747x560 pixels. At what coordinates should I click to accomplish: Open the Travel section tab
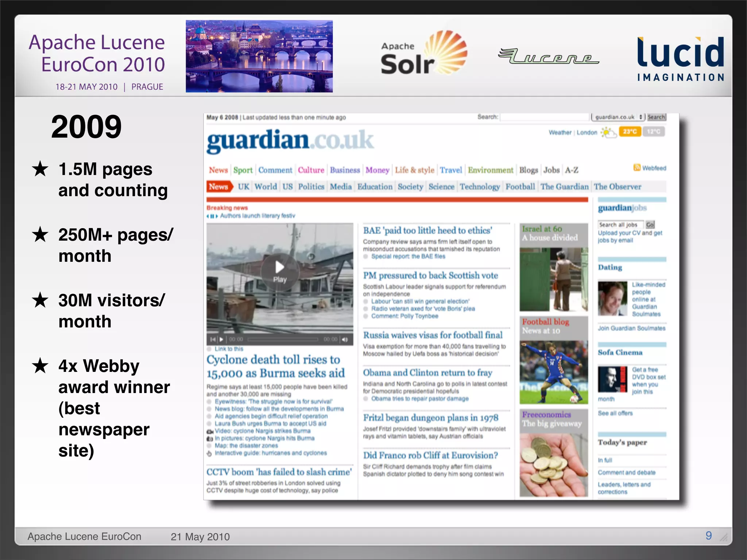451,170
